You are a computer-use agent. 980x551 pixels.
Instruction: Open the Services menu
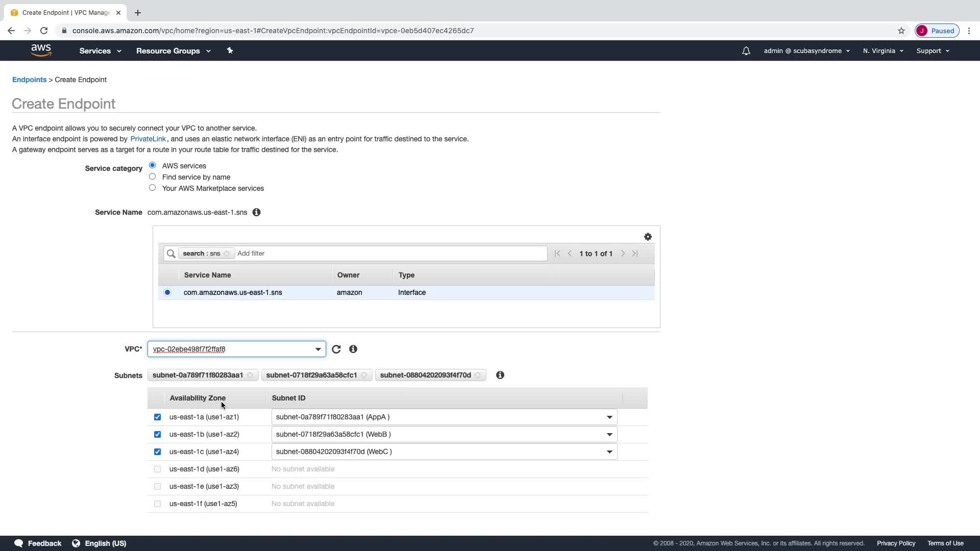100,51
